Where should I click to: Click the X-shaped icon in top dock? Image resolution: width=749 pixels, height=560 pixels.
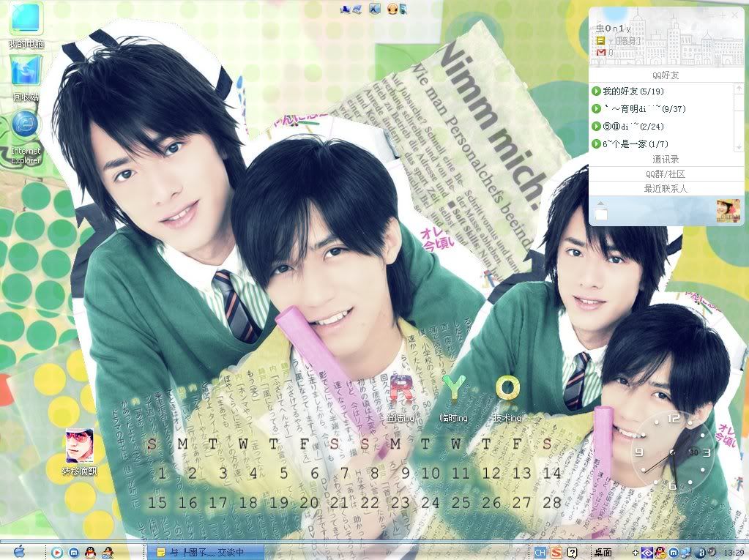(374, 10)
